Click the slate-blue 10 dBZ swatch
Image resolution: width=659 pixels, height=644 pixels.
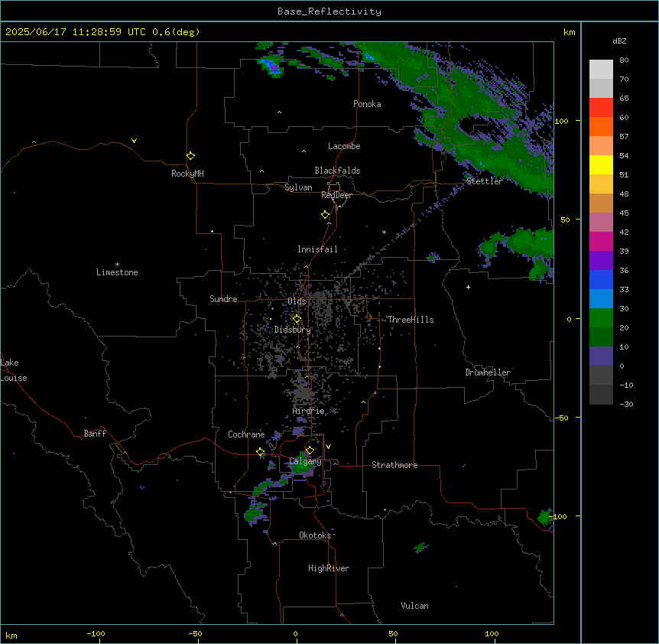point(601,356)
